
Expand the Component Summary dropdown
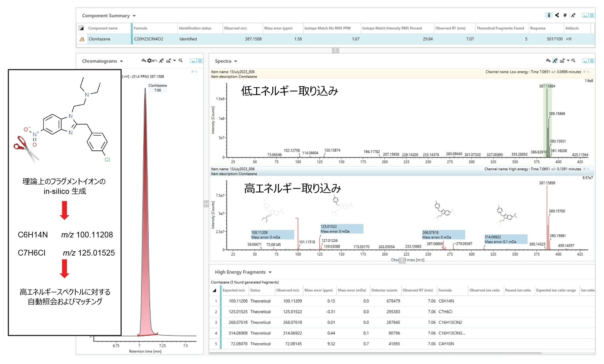(x=134, y=16)
